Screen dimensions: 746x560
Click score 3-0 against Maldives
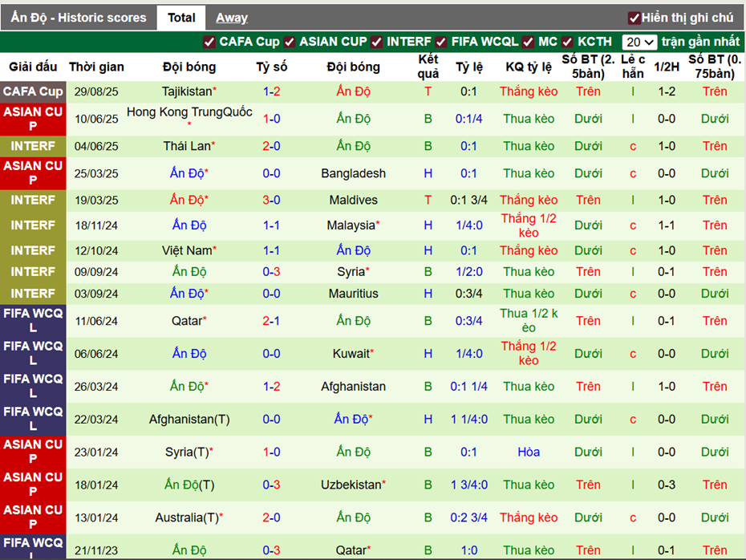[x=271, y=200]
